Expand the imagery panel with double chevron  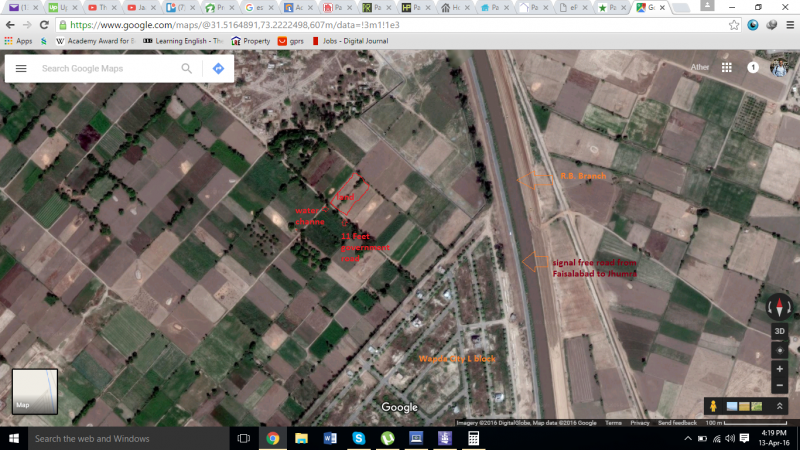coord(780,406)
